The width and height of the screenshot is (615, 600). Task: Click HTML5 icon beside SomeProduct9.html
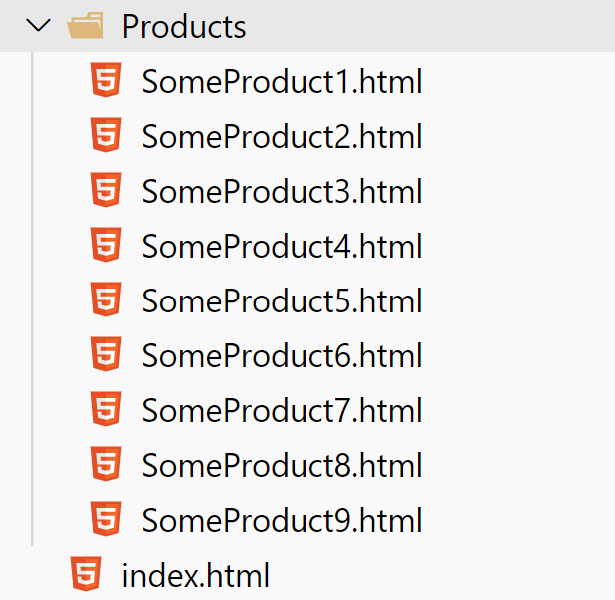[106, 518]
